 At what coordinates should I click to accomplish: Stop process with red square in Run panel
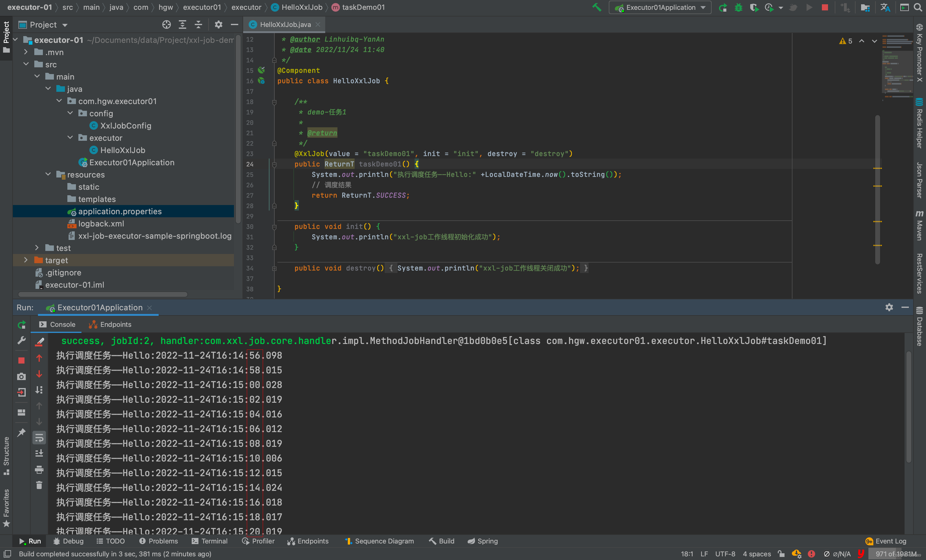click(21, 360)
